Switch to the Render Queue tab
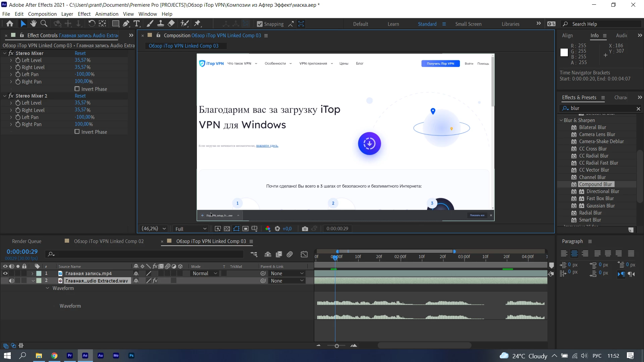This screenshot has width=644, height=362. 26,241
